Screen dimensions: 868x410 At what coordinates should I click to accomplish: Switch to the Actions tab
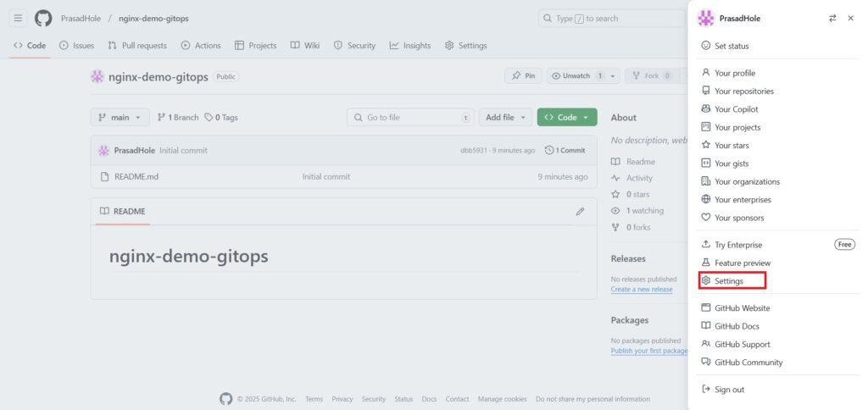201,46
